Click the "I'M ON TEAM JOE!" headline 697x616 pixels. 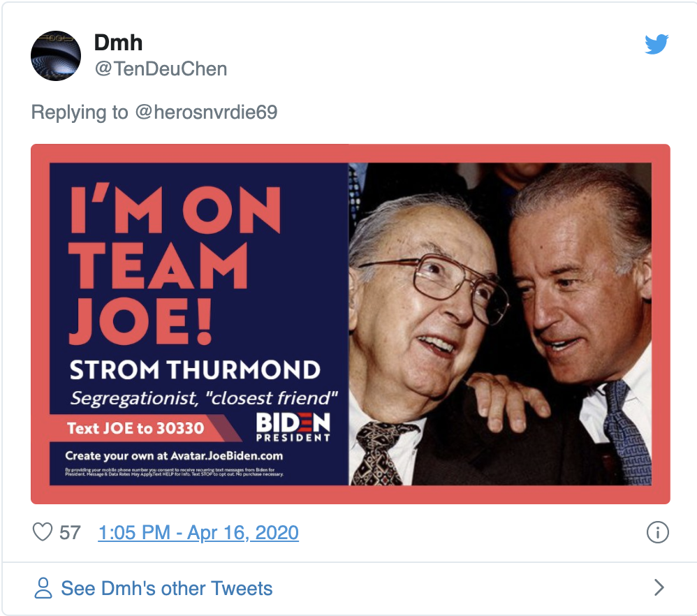175,265
